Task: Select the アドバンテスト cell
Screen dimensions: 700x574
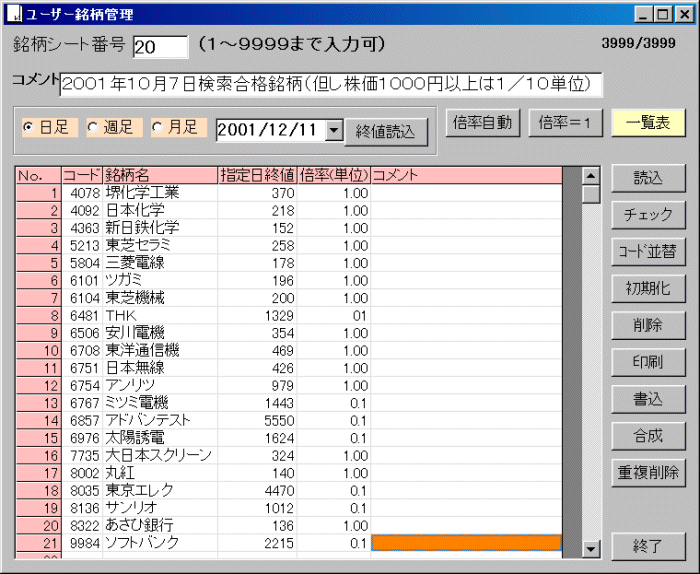Action: coord(160,420)
